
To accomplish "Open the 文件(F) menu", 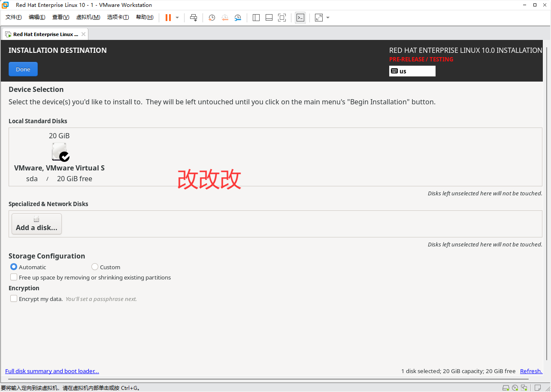I will tap(14, 17).
